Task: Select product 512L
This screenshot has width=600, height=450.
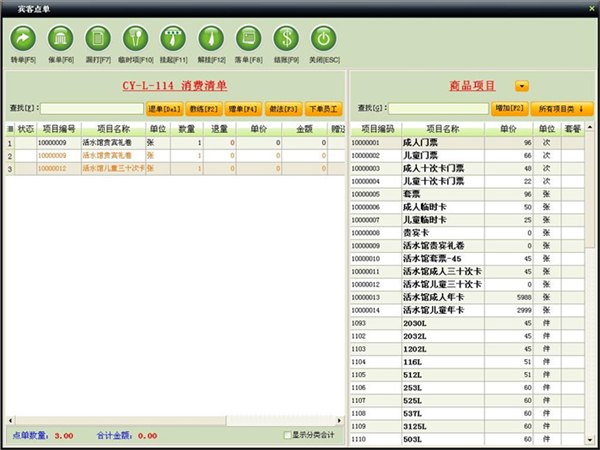Action: coord(467,375)
